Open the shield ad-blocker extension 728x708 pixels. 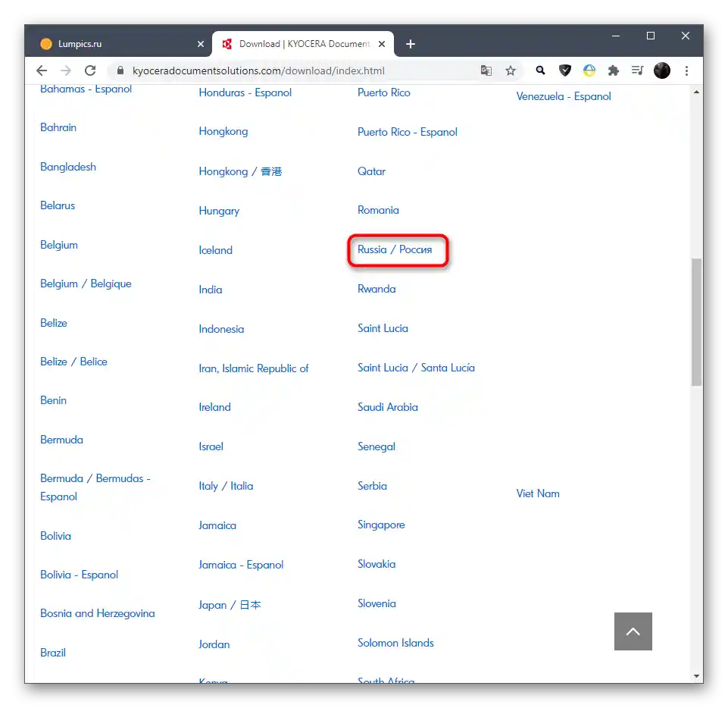coord(564,70)
